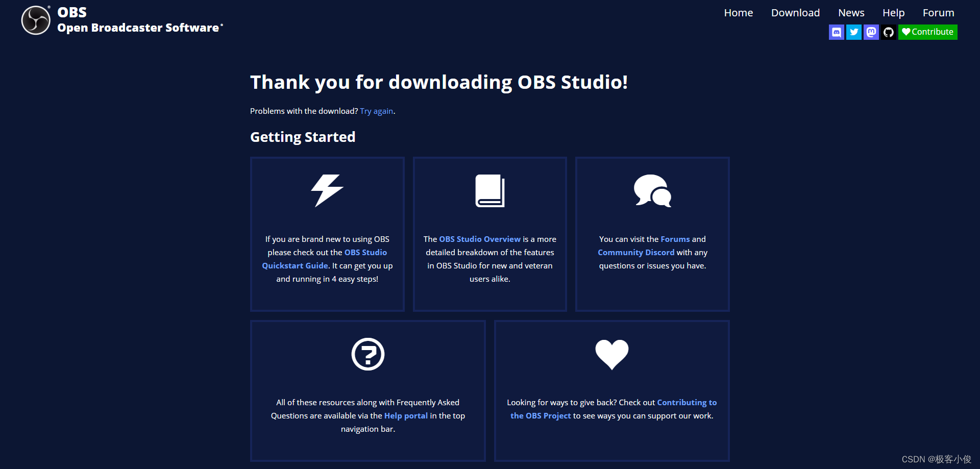Open the OBS Studio Quickstart Guide link
Screen dimensions: 980x469
pyautogui.click(x=325, y=259)
